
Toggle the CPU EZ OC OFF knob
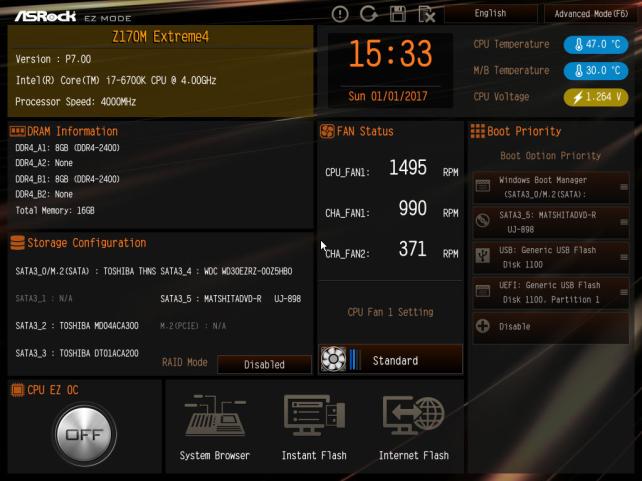[x=85, y=434]
